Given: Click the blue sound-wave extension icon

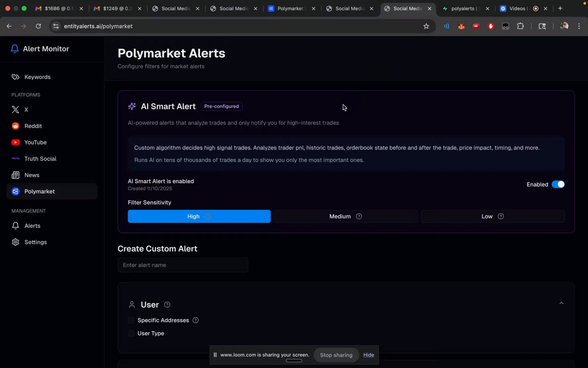Looking at the screenshot, I should 447,26.
